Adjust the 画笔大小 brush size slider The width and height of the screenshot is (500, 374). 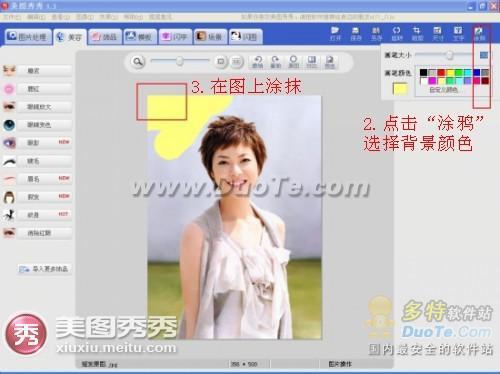(x=450, y=55)
